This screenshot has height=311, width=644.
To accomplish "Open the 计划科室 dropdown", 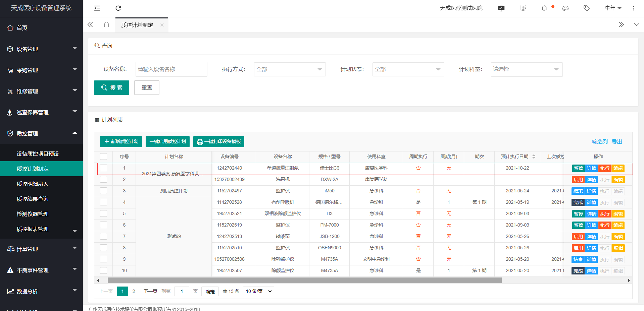I will tap(527, 69).
